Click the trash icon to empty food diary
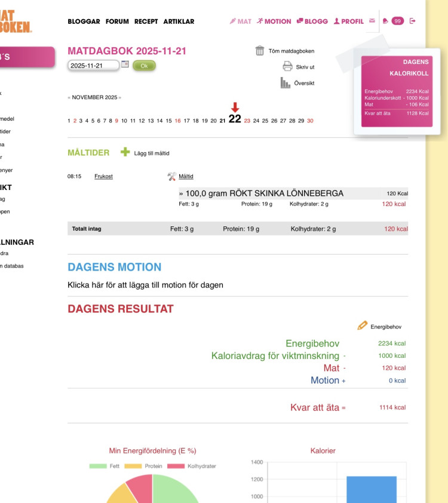This screenshot has width=448, height=503. click(260, 51)
